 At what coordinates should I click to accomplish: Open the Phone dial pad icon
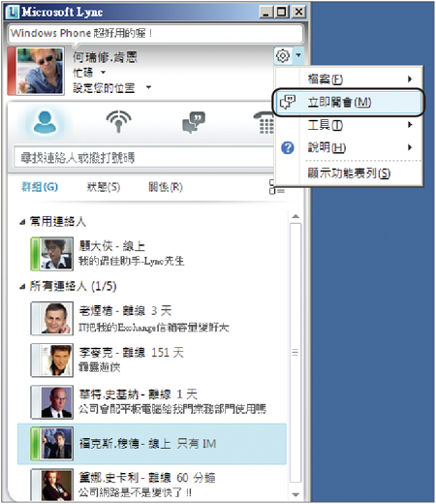pyautogui.click(x=264, y=122)
